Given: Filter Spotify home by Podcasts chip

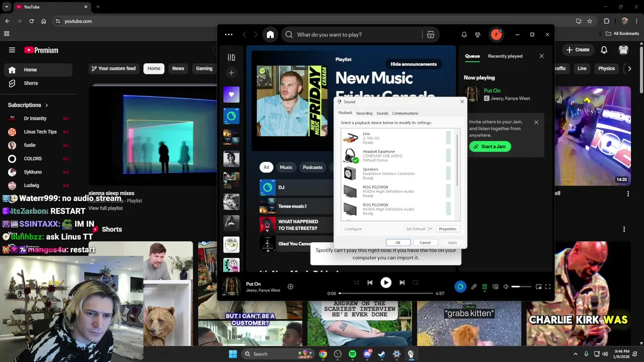Looking at the screenshot, I should (312, 167).
